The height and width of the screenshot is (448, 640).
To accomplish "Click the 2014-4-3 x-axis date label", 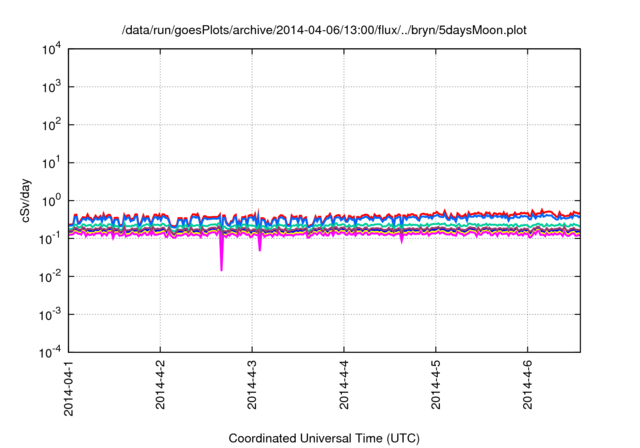I will coord(252,385).
